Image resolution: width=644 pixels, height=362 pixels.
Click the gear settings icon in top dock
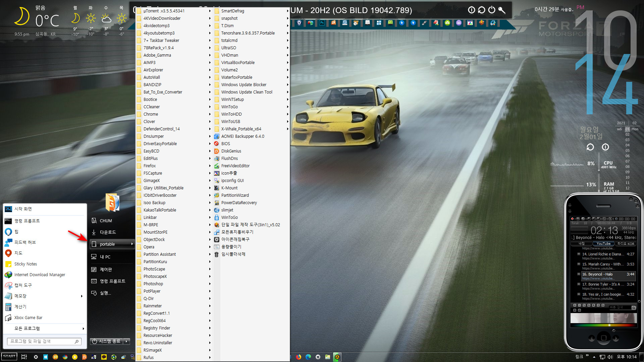tap(299, 23)
